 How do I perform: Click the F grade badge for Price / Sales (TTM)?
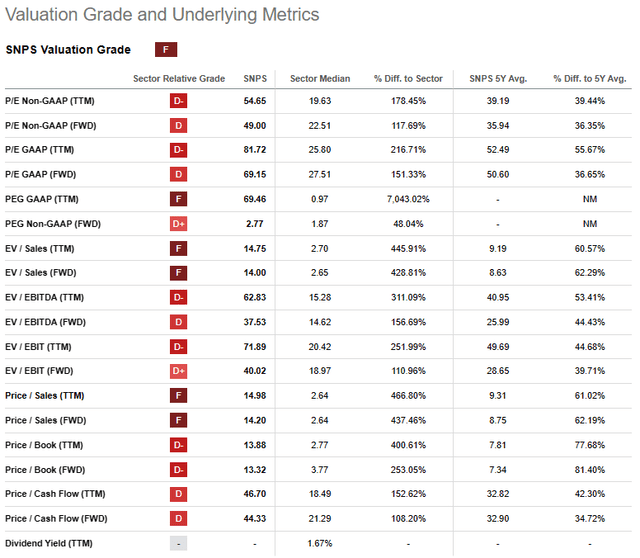click(x=178, y=396)
